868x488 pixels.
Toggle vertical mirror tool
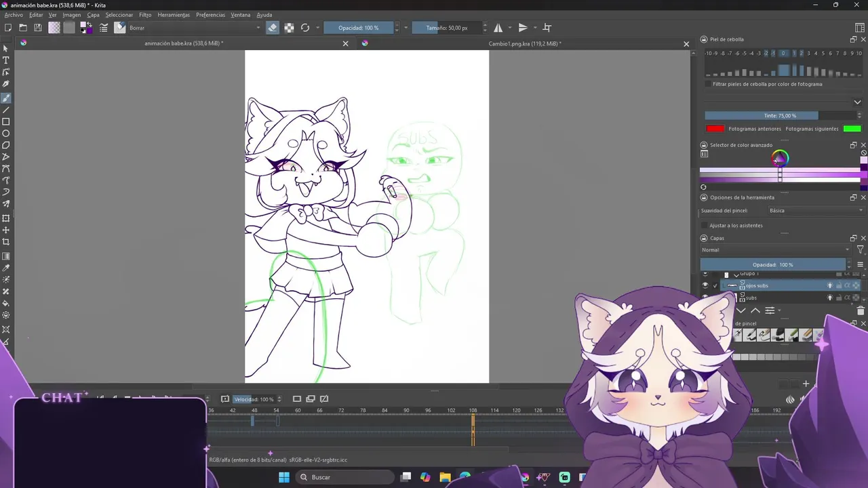(523, 28)
